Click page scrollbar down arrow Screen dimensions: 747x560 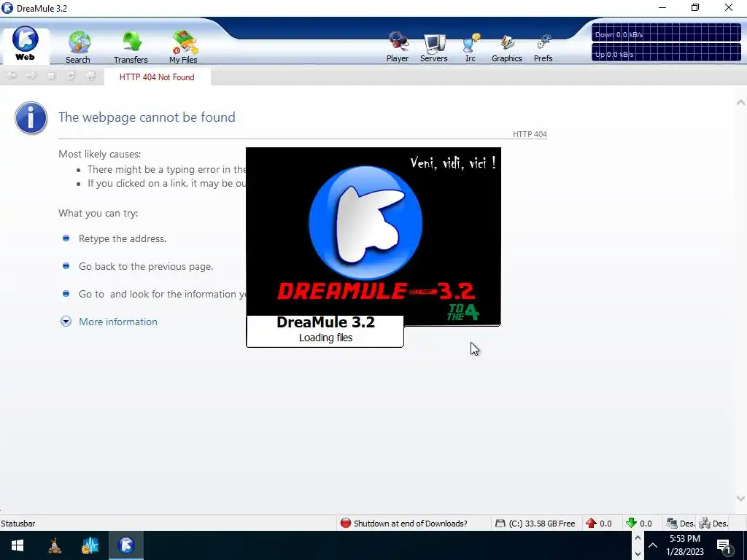coord(740,499)
